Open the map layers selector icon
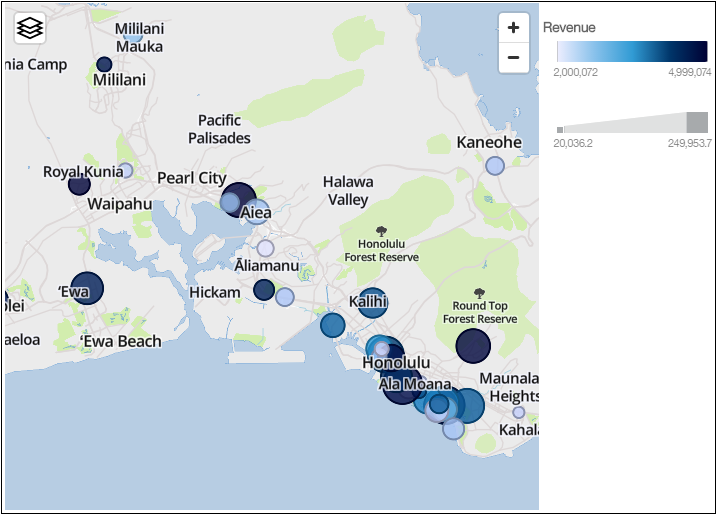 click(x=30, y=28)
